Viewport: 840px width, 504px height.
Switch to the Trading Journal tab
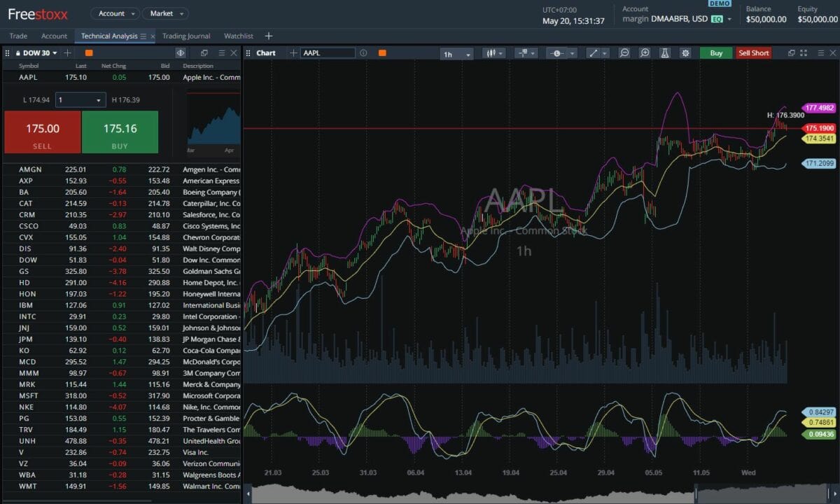point(185,36)
